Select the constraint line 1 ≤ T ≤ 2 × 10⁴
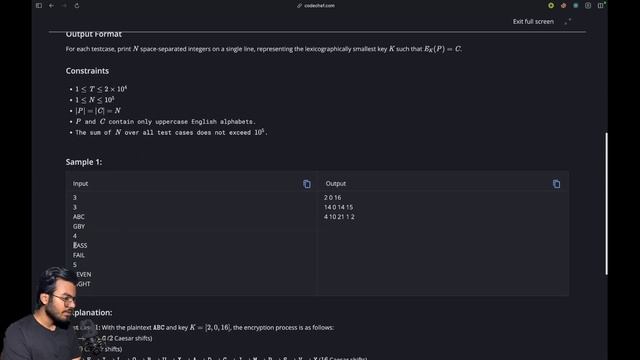Screen dimensions: 640x360 [101, 89]
